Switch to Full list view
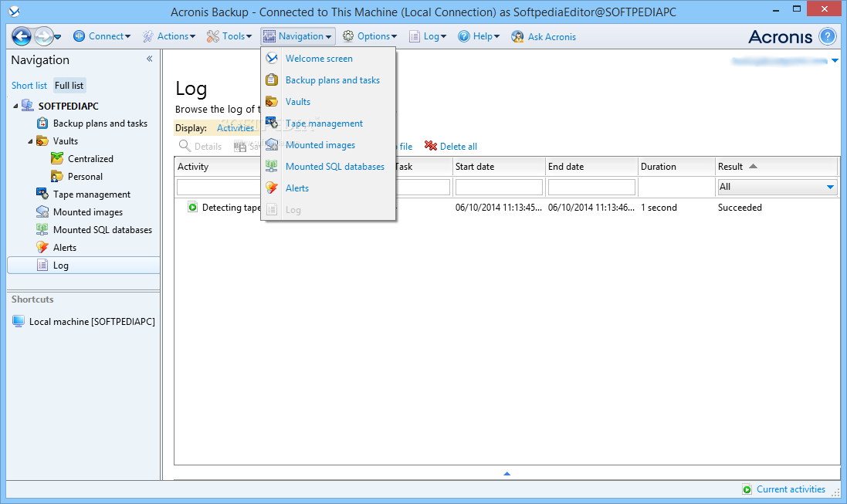The height and width of the screenshot is (504, 847). tap(69, 86)
